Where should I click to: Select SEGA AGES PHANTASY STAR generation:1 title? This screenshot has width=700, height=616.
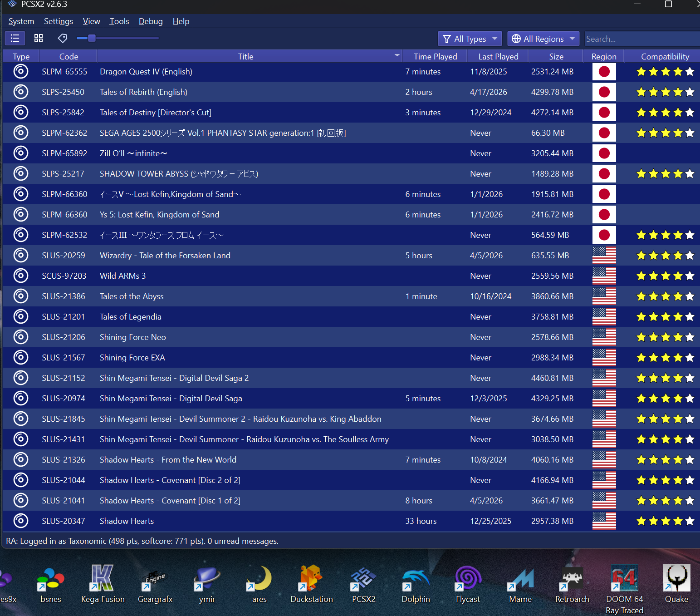pos(223,133)
